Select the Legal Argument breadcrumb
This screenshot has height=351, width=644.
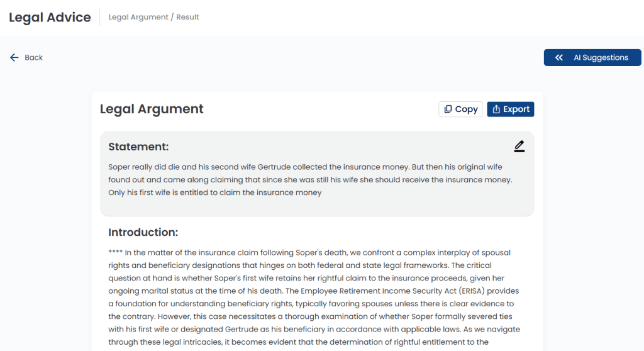coord(138,17)
